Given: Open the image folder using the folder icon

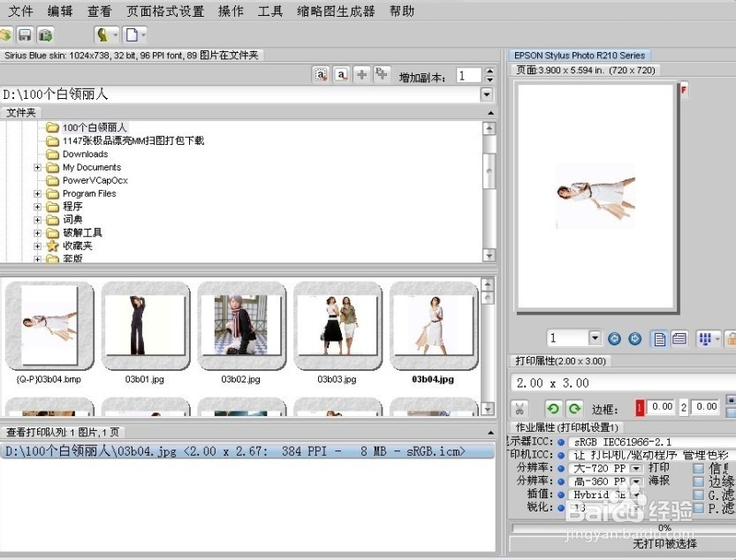Looking at the screenshot, I should pyautogui.click(x=8, y=34).
